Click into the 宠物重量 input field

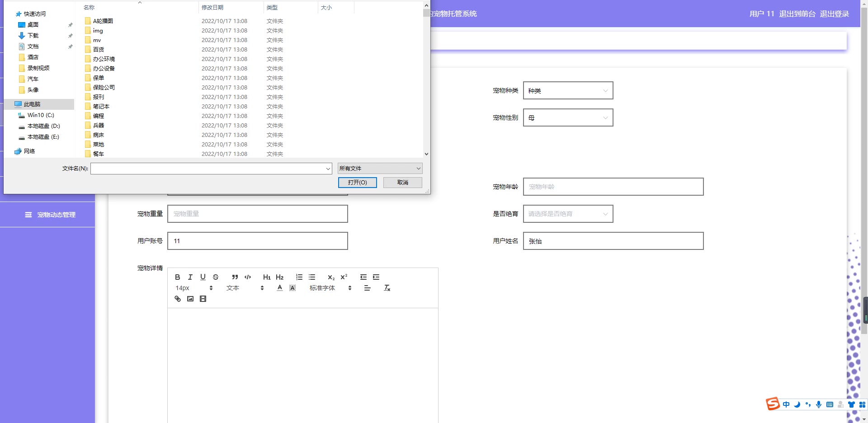pos(257,214)
